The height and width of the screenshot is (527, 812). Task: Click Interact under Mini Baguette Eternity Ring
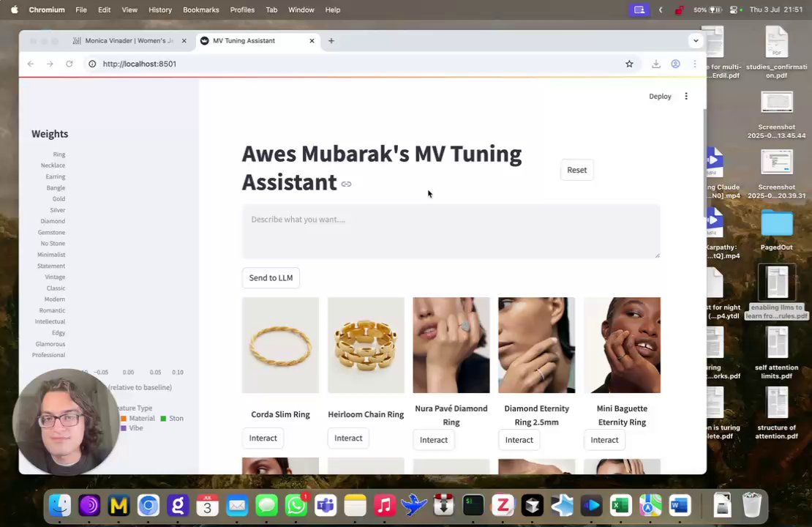coord(604,440)
